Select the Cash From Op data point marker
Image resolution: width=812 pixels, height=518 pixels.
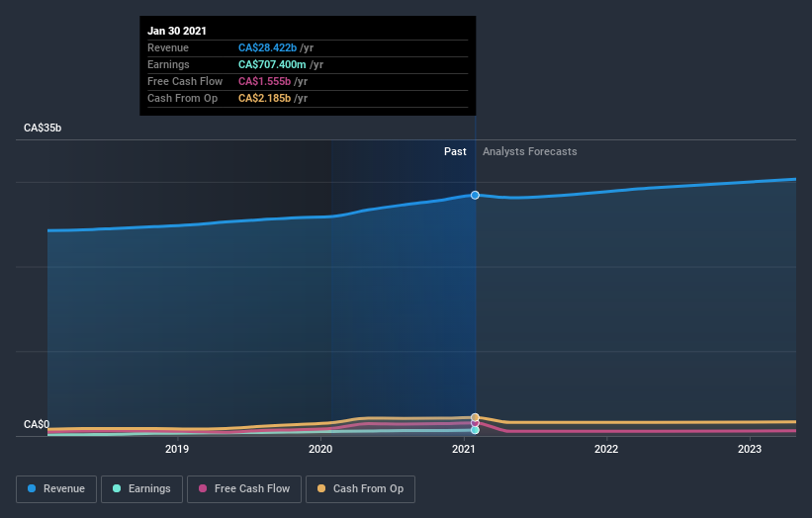coord(475,417)
